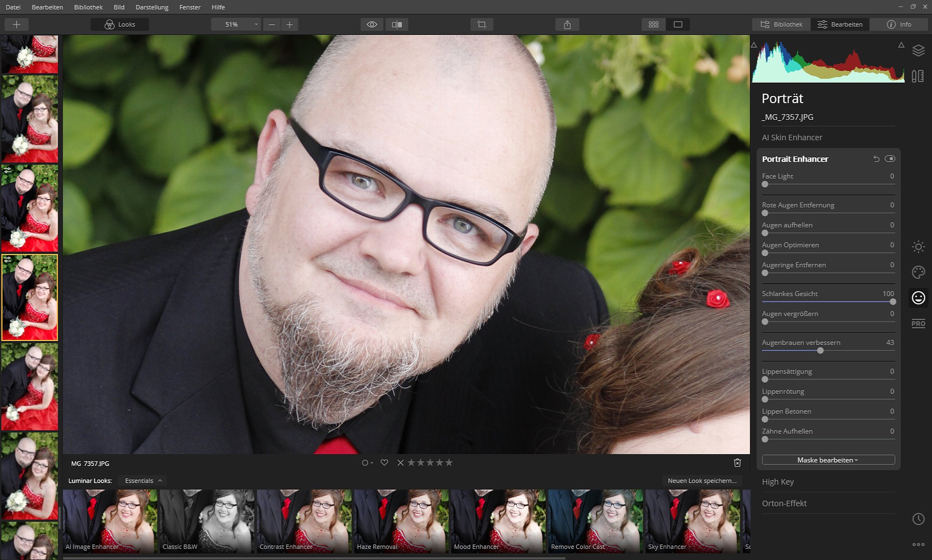Screen dimensions: 932x560
Task: Open the Essentials looks category dropdown
Action: [143, 481]
